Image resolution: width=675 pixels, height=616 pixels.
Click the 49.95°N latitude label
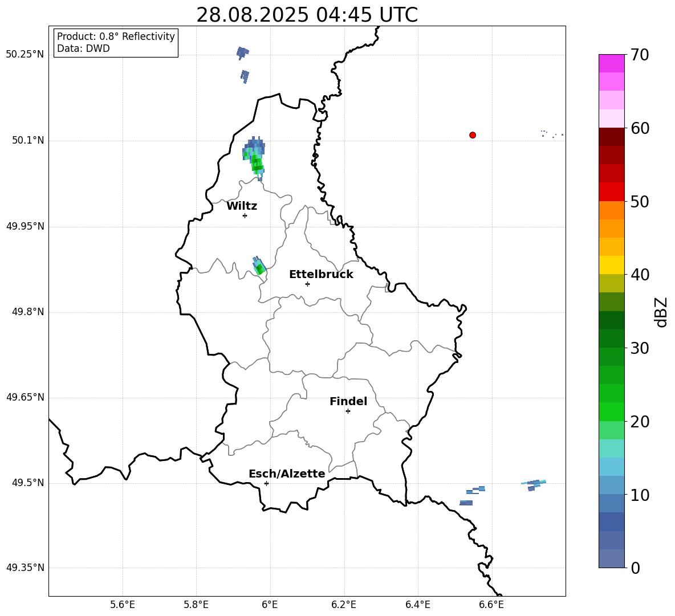pos(25,226)
